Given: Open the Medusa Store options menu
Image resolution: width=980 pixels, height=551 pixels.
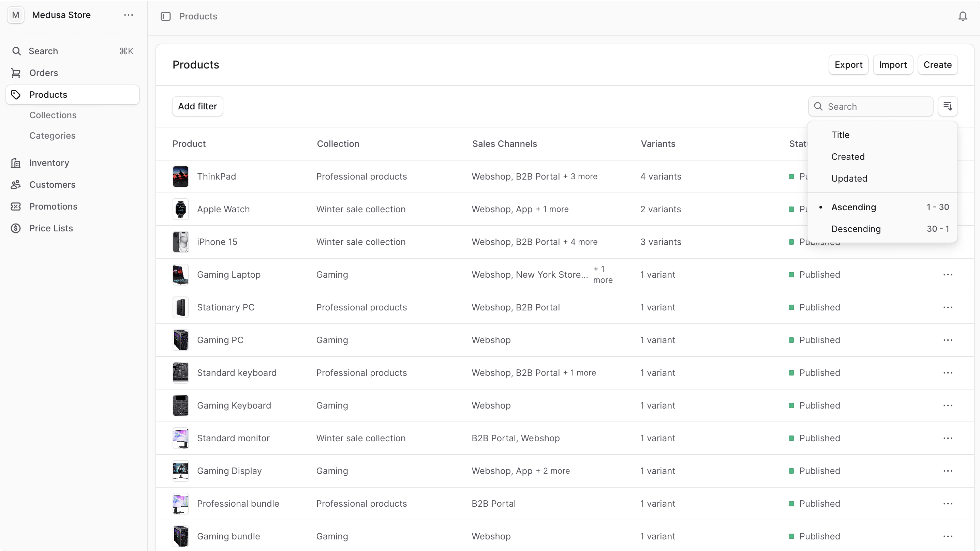Looking at the screenshot, I should (128, 15).
